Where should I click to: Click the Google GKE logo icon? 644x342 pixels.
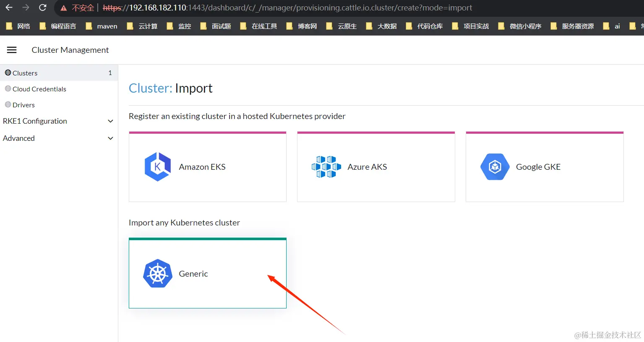[495, 167]
